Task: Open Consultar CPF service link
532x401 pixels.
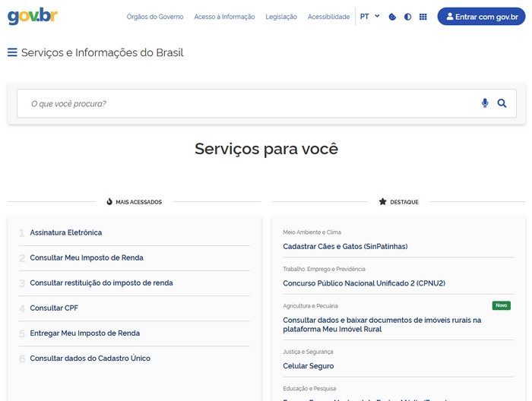Action: click(54, 308)
